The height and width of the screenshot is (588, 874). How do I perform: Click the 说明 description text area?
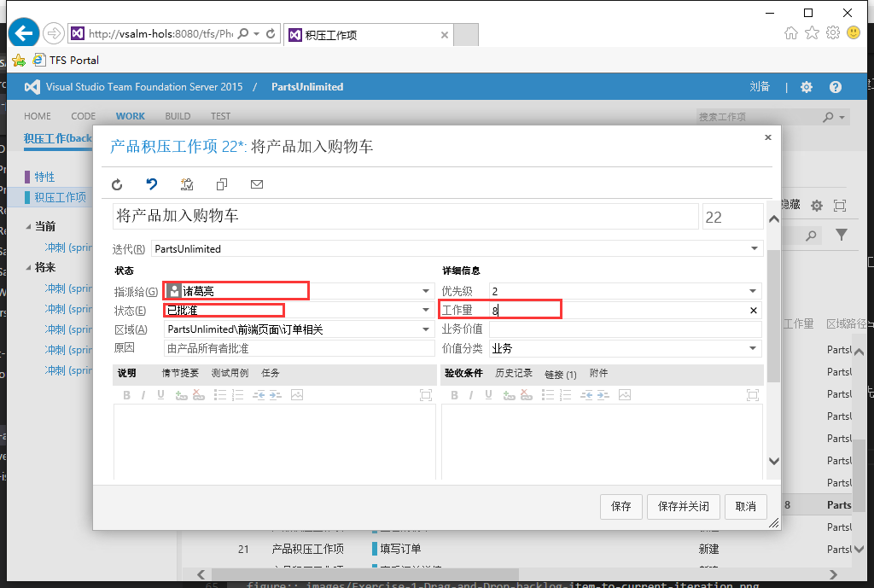[274, 442]
